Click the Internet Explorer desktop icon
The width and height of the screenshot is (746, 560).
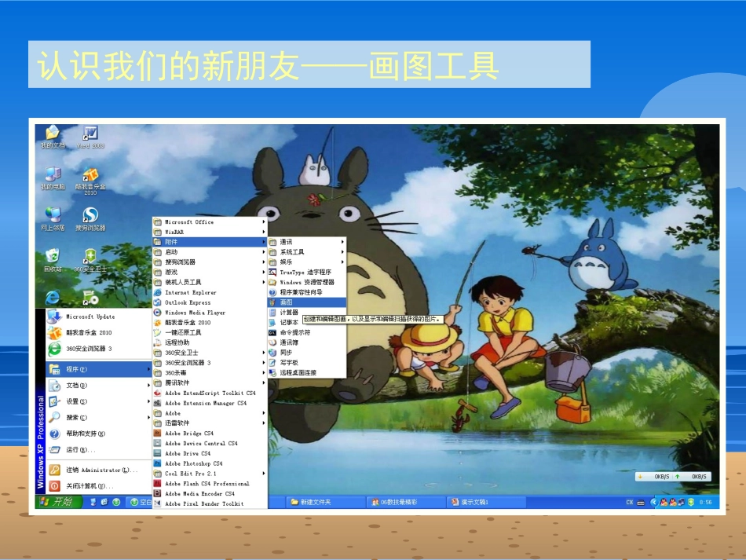(53, 297)
